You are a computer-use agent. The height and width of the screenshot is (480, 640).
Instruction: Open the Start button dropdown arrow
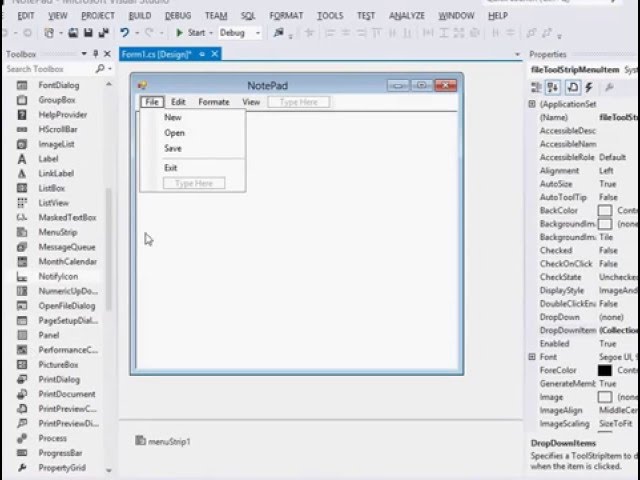pos(211,33)
